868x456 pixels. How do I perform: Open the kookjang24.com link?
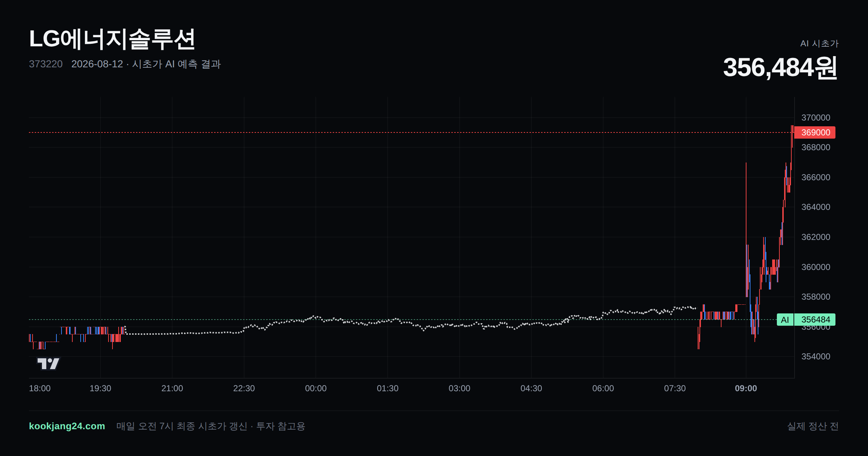67,426
